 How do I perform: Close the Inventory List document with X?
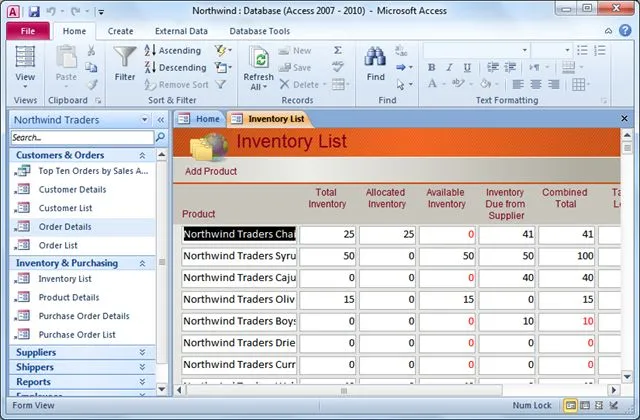click(x=624, y=118)
